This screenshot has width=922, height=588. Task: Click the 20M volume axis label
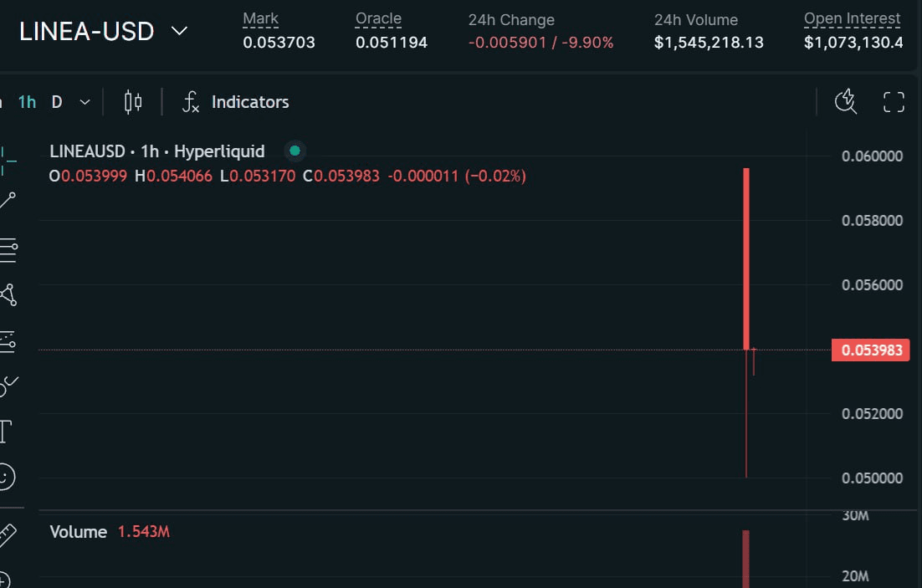[855, 576]
